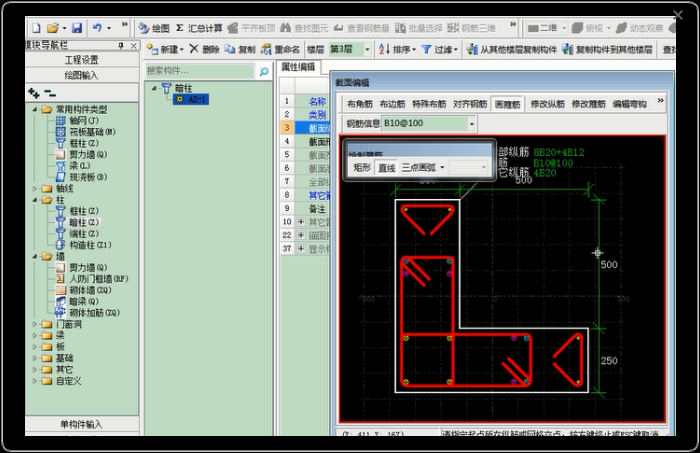Open 钢筋信息 B10@100 dropdown
Viewport: 700px width, 453px height.
471,124
